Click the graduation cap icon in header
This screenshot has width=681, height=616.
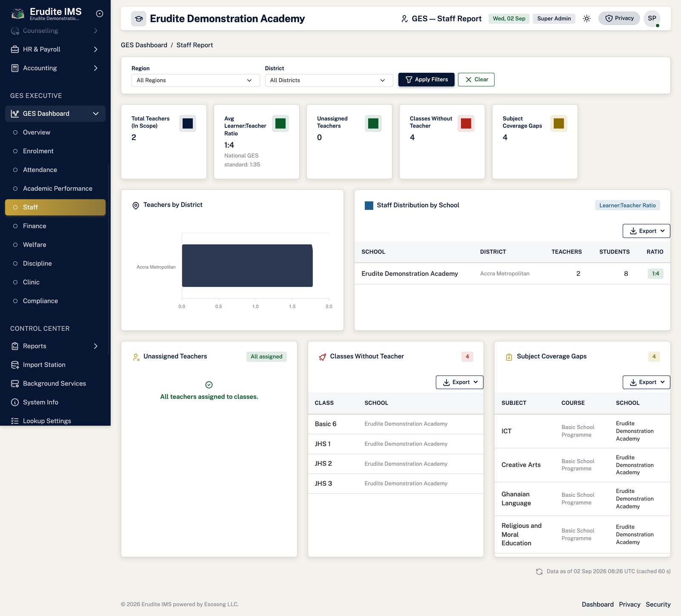(139, 19)
